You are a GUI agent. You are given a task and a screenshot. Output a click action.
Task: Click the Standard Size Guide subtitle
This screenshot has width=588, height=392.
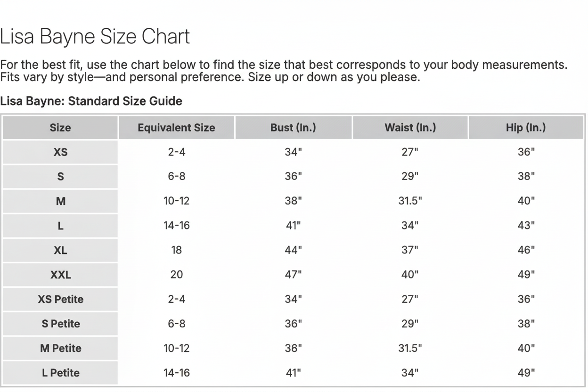point(91,101)
